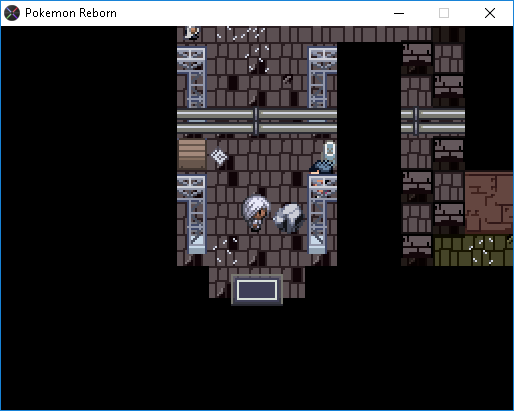
Task: Click the olive green tiled ground
Action: [473, 251]
